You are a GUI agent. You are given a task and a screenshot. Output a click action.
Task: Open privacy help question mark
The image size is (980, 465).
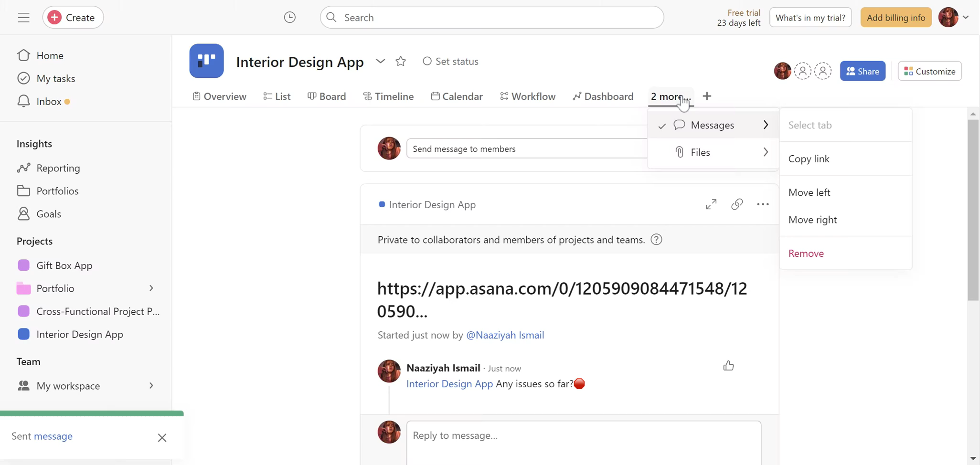point(657,240)
